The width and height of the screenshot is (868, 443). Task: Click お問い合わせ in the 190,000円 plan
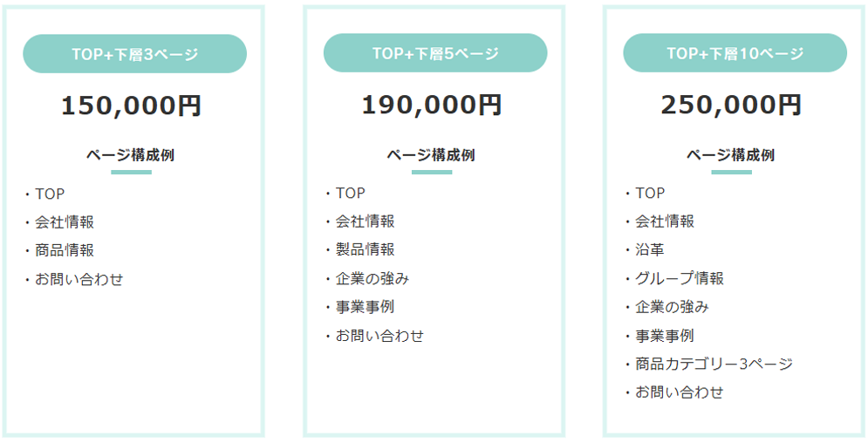(379, 336)
